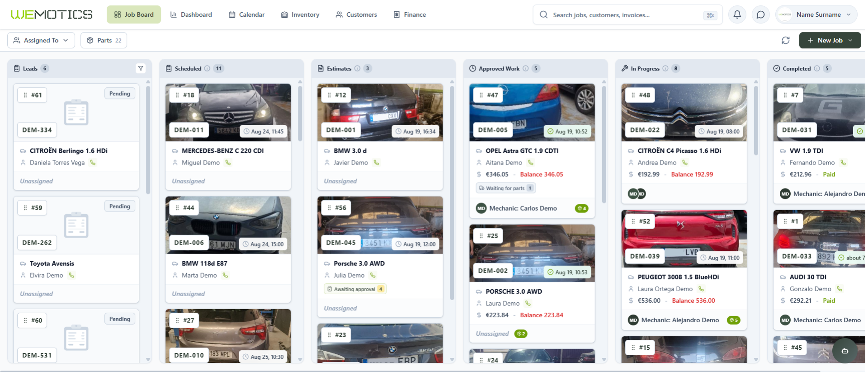This screenshot has width=868, height=372.
Task: Click the green parts badge 5 on DEM-039
Action: (x=733, y=320)
